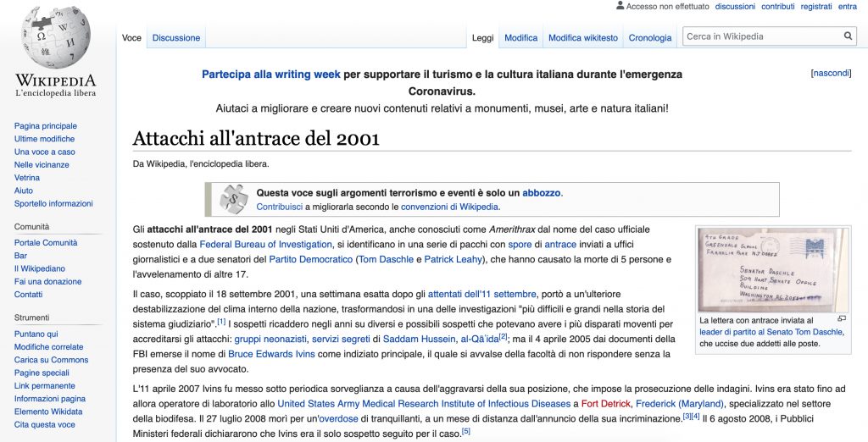Open the abbozzo link
Screen dimensions: 868x442
pyautogui.click(x=542, y=193)
